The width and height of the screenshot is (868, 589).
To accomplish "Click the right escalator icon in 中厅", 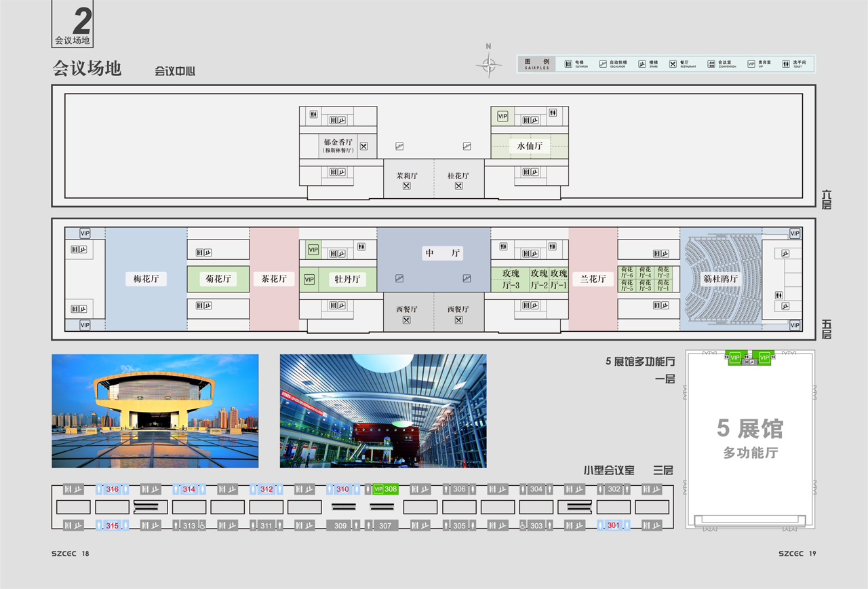I will click(467, 278).
